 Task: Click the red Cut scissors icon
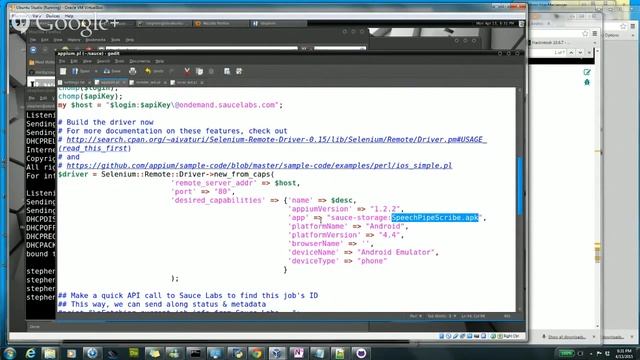(x=187, y=71)
